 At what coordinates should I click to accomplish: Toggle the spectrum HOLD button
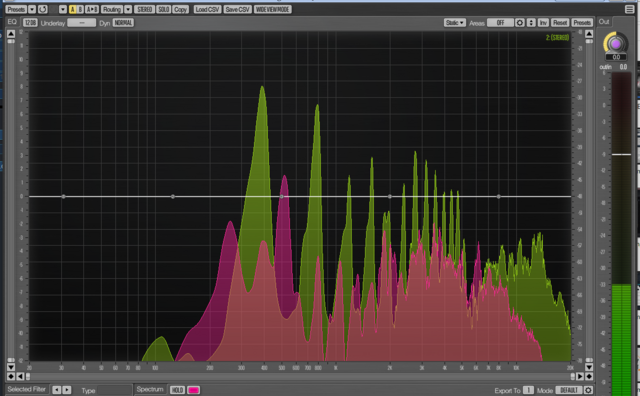coord(177,390)
